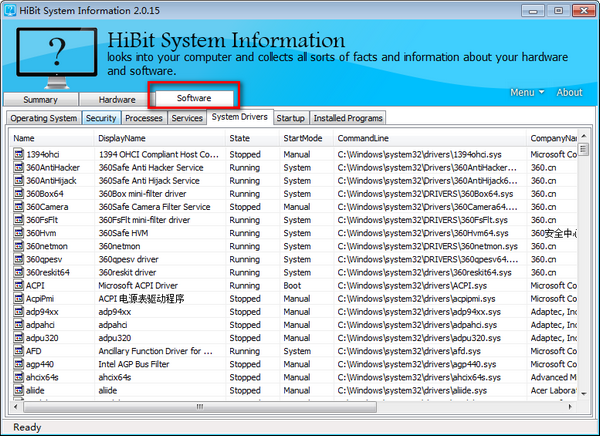Open the About link
The width and height of the screenshot is (600, 436).
click(x=569, y=93)
